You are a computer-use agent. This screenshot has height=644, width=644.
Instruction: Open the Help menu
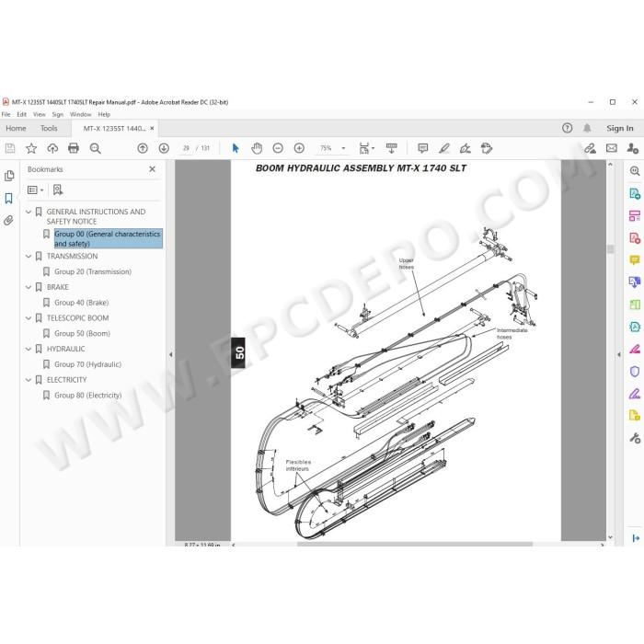pos(104,115)
